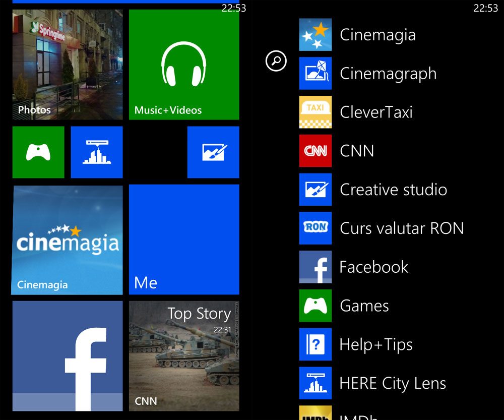Click the CleverTaxi taxi icon
This screenshot has width=504, height=420.
coord(316,112)
